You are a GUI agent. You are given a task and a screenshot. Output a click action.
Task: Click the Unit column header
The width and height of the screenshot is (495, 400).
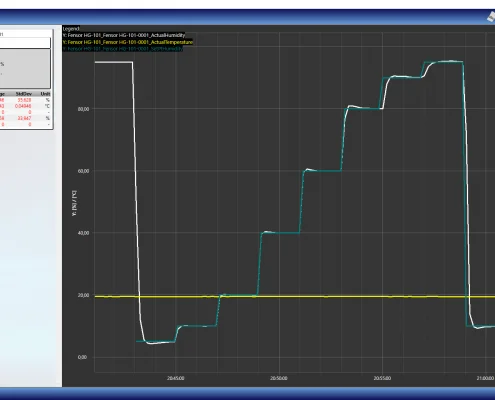tap(45, 94)
